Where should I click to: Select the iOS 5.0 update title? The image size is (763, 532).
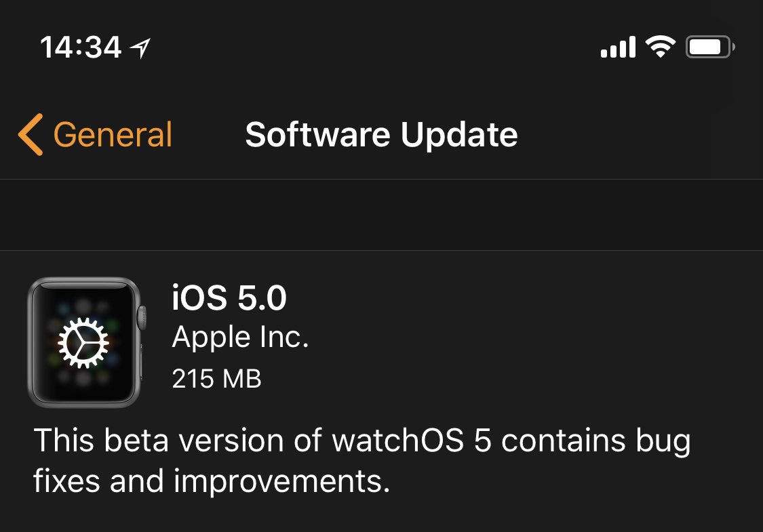point(229,298)
